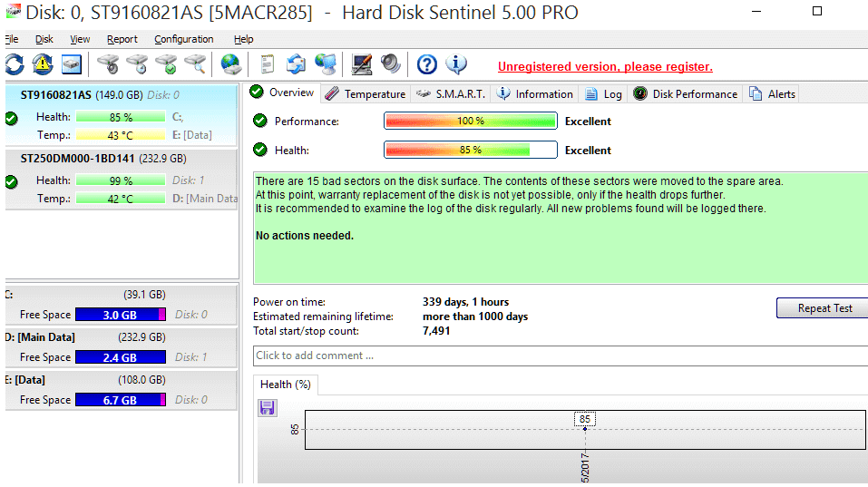Switch to the Log tab
This screenshot has width=868, height=487.
603,94
